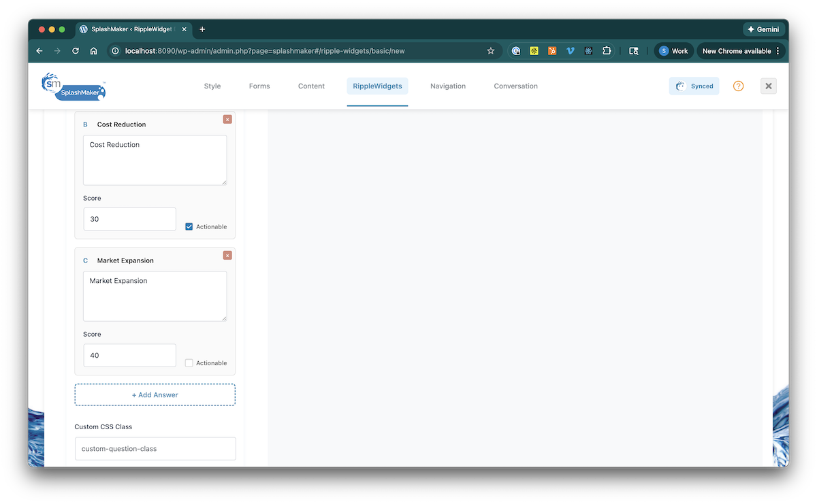Screen dimensions: 817x504
Task: Focus the Custom CSS Class input field
Action: click(155, 449)
